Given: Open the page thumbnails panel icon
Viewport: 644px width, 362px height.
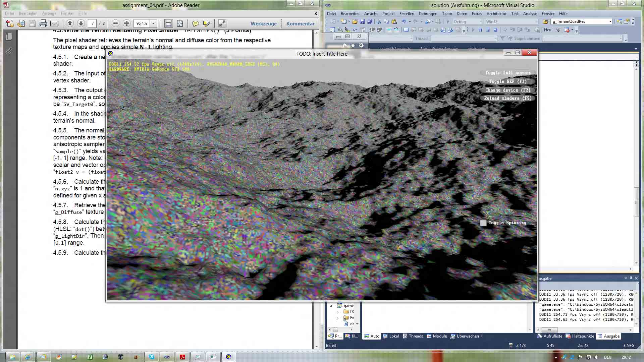Looking at the screenshot, I should (9, 37).
